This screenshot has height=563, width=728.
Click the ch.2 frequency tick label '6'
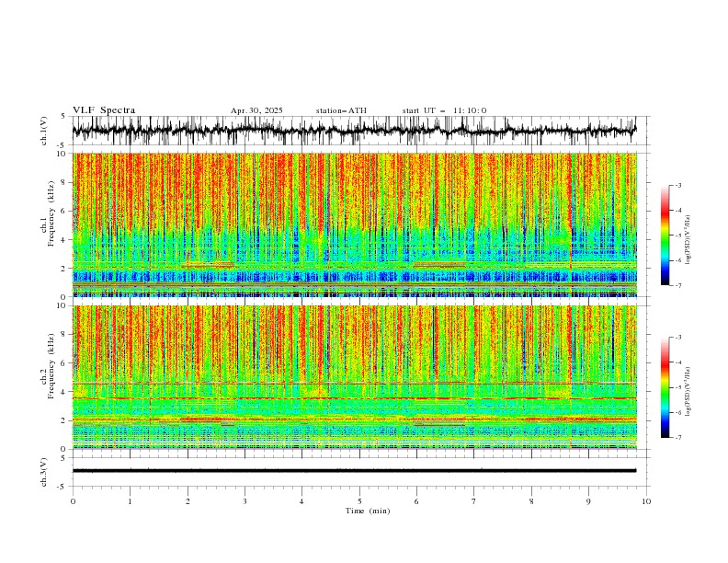coord(64,363)
